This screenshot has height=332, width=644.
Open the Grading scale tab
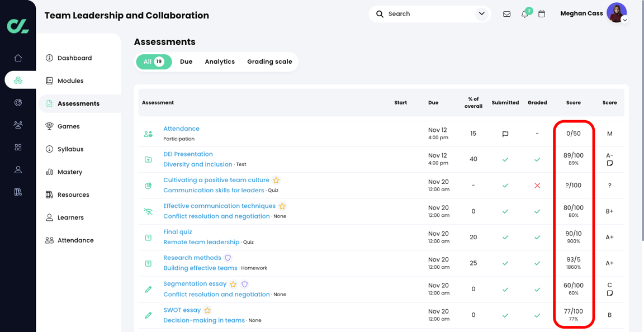(x=269, y=61)
